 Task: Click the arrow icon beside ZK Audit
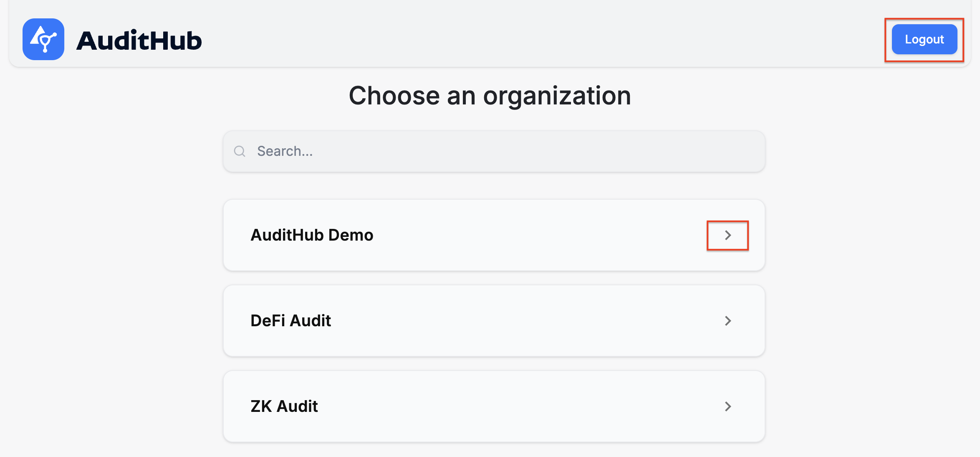pyautogui.click(x=727, y=406)
